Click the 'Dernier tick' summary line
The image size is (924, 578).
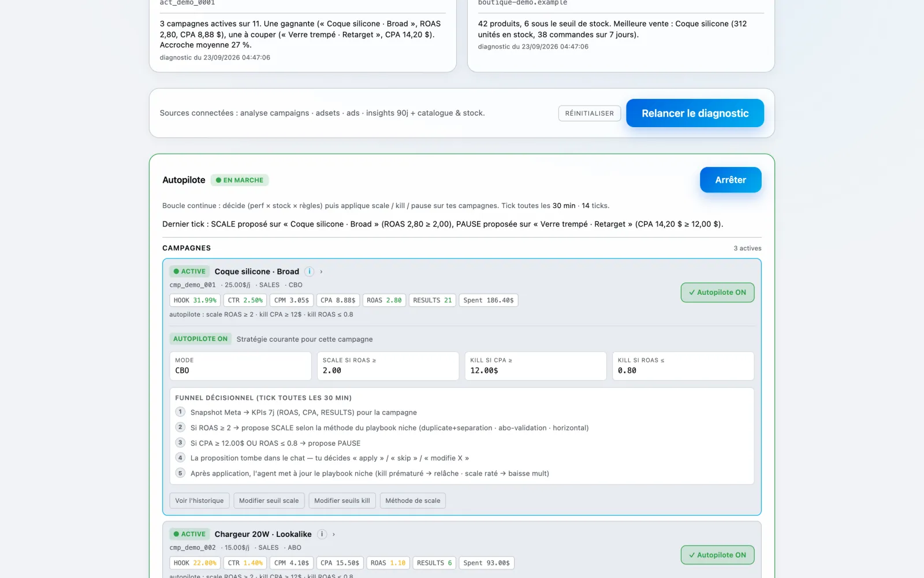tap(443, 224)
